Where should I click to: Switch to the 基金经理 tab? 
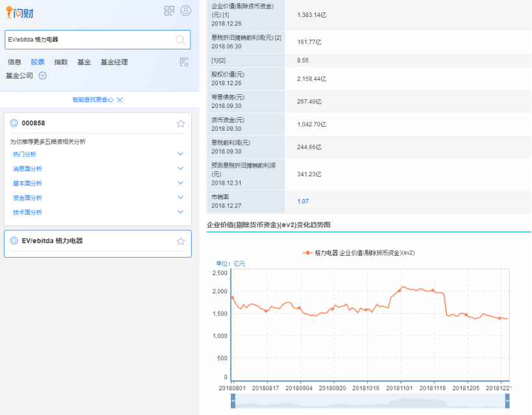point(114,62)
